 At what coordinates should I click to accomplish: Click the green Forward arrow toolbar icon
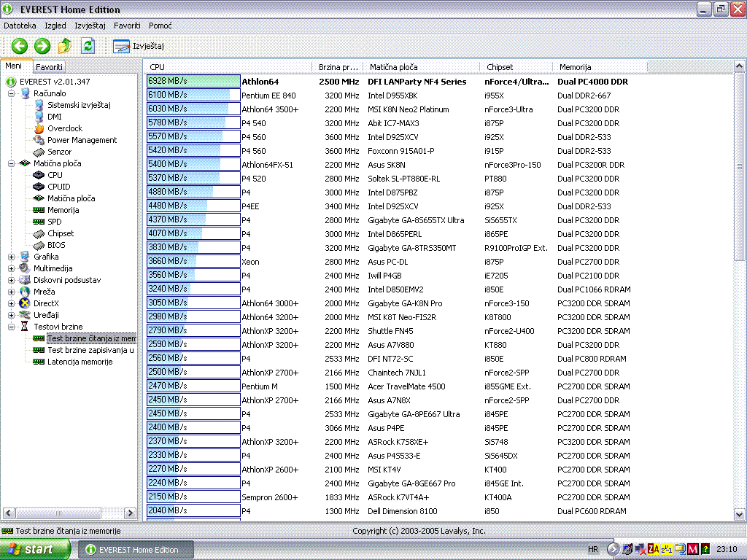click(42, 46)
